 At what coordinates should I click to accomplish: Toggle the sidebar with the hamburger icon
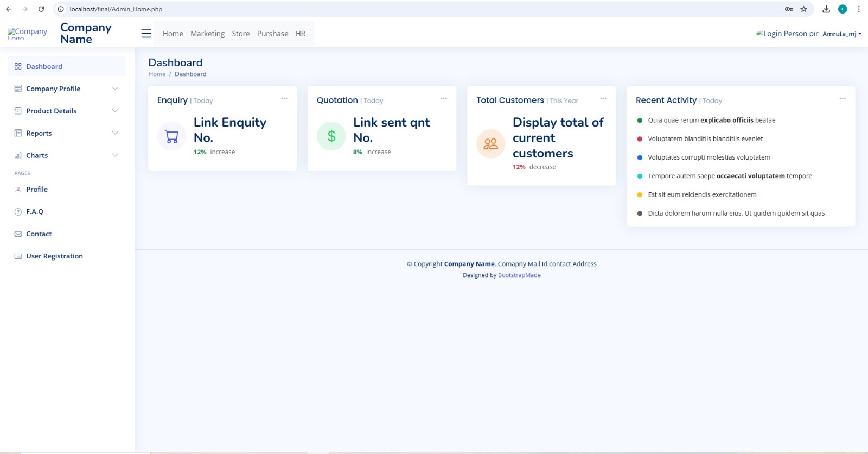click(146, 34)
